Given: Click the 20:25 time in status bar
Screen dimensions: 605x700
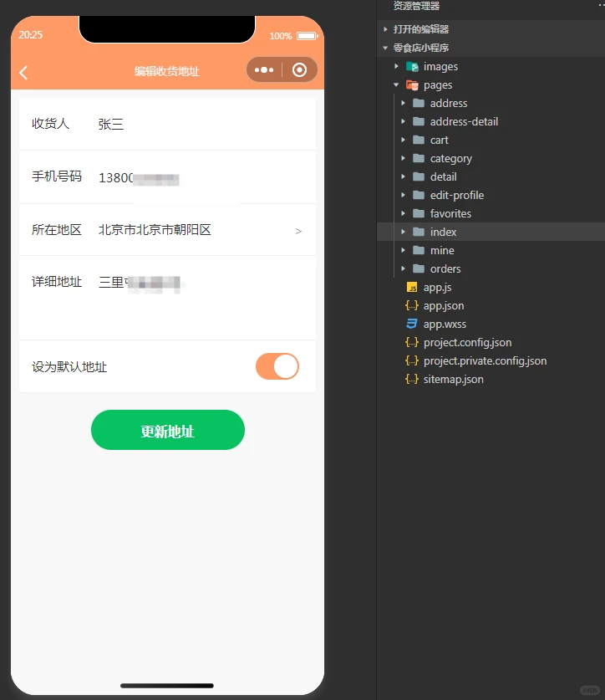Looking at the screenshot, I should click(x=30, y=35).
